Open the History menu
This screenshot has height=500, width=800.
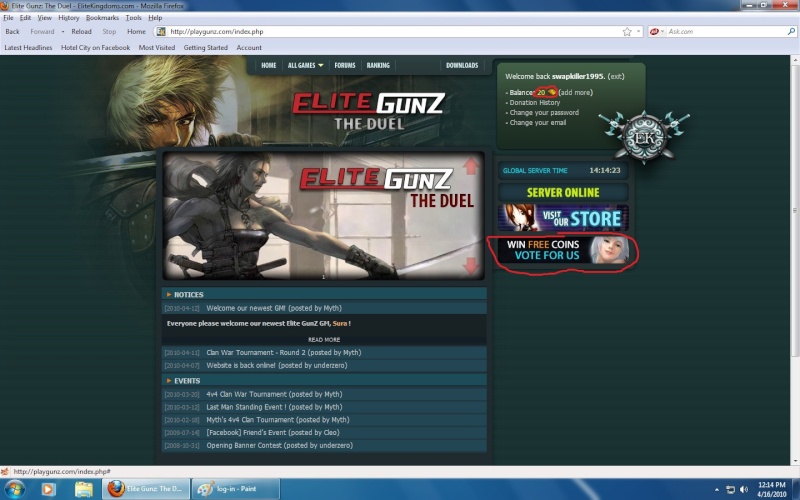[68, 17]
